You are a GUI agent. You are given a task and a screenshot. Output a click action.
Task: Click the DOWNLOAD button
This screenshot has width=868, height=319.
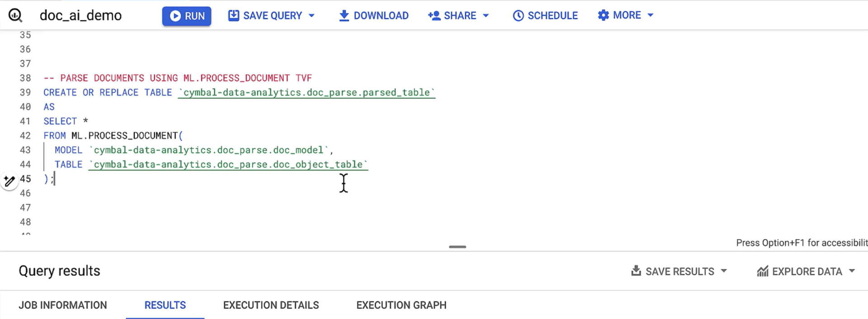click(373, 15)
